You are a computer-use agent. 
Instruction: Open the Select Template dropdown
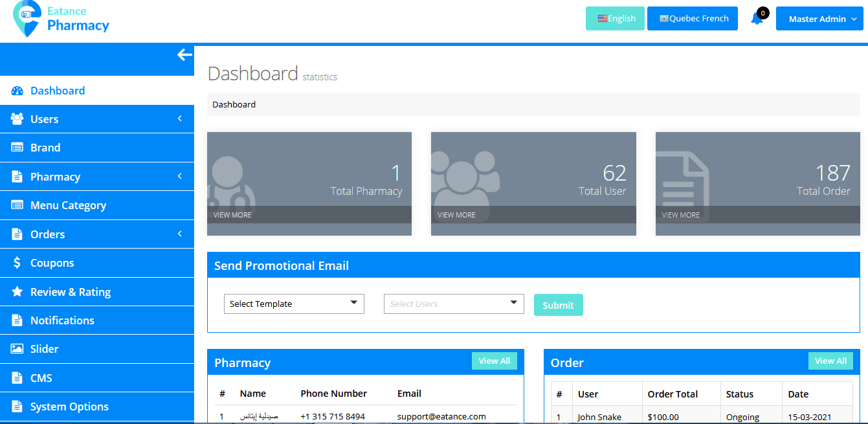click(x=294, y=303)
